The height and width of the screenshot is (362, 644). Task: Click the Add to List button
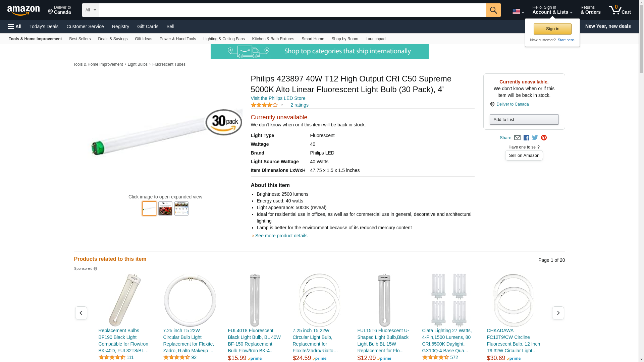524,120
